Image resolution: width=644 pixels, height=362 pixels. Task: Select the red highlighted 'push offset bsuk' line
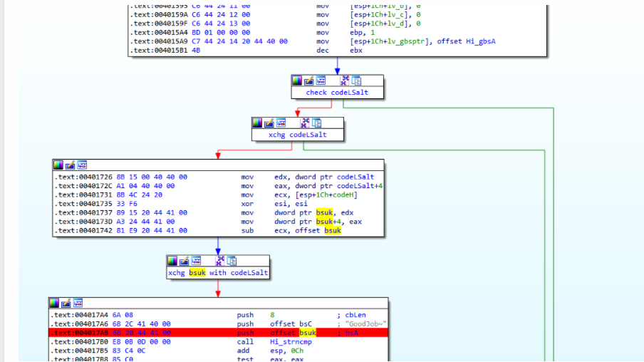coord(218,333)
